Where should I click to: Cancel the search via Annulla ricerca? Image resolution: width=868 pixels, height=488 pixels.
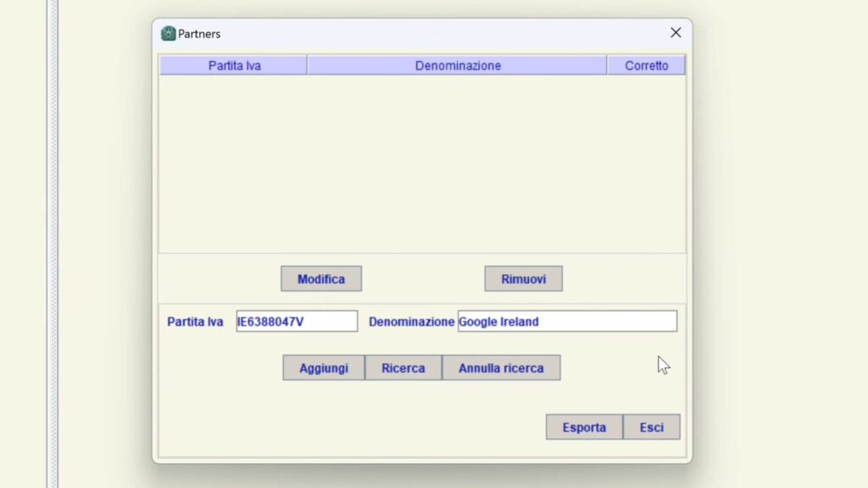[501, 368]
